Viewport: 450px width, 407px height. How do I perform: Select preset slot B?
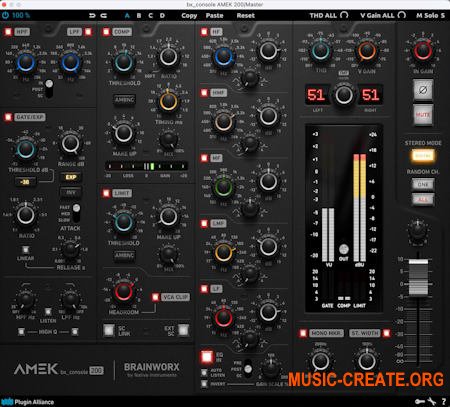pos(139,15)
